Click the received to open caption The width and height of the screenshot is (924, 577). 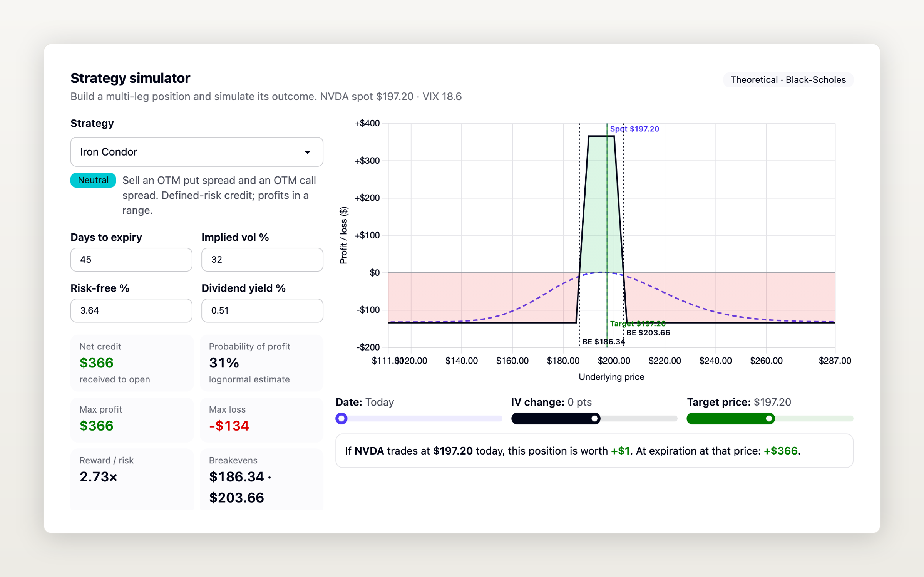click(115, 379)
